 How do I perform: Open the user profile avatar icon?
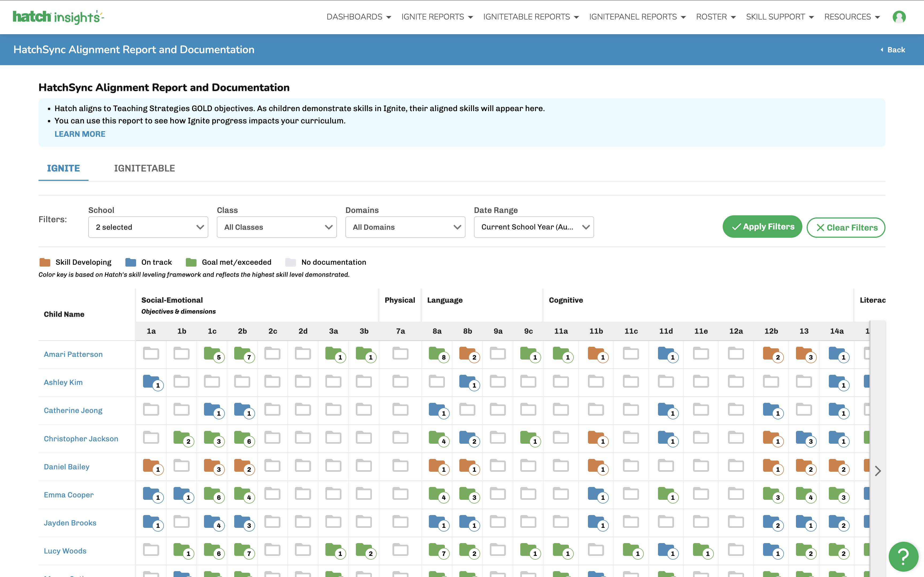[x=899, y=17]
